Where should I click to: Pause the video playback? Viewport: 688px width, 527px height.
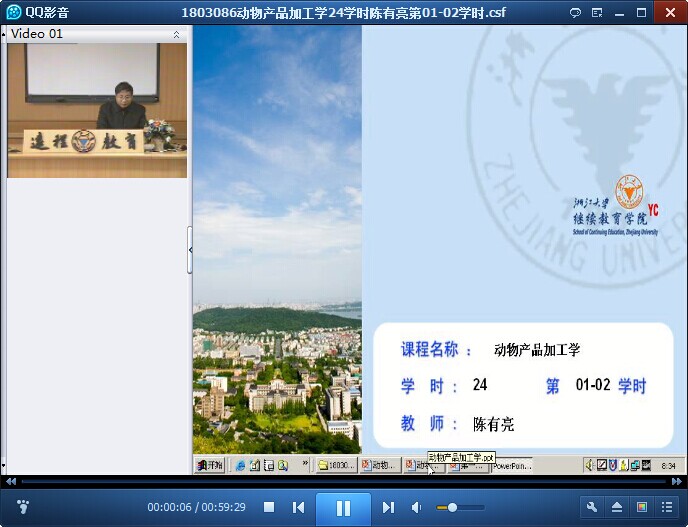[x=343, y=508]
